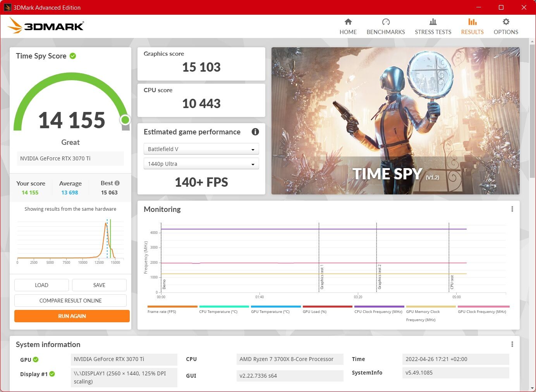Toggle the CPU Clock Frequency legend
This screenshot has width=536, height=392.
(379, 309)
